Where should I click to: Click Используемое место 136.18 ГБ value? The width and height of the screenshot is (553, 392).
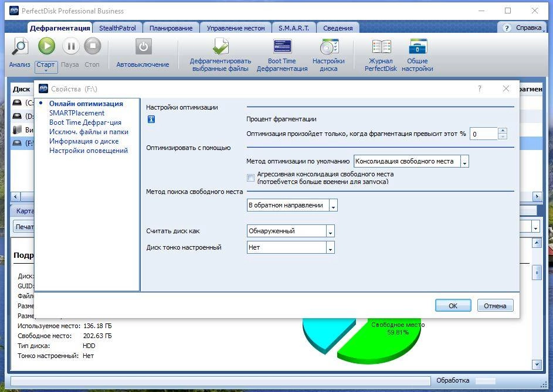pos(97,326)
